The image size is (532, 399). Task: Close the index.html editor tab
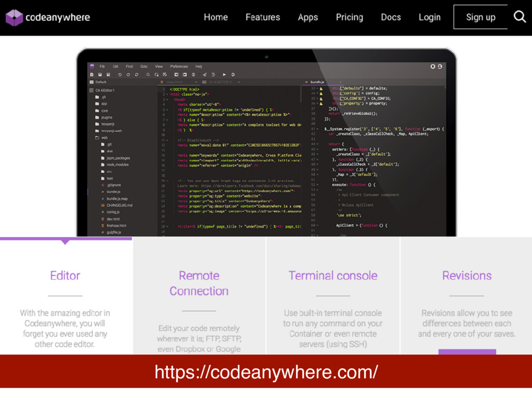[x=196, y=82]
